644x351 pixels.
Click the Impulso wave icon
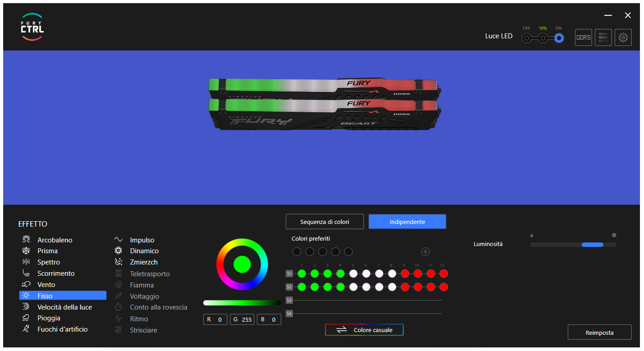click(119, 240)
